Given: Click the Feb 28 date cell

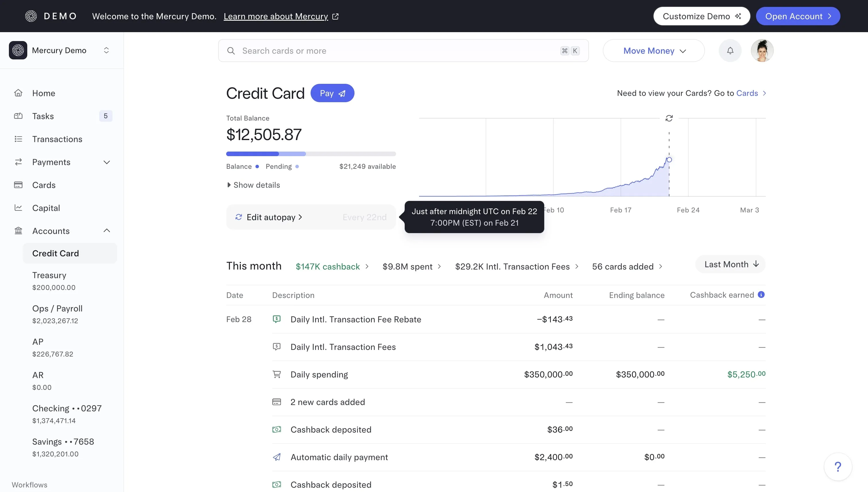Looking at the screenshot, I should click(x=239, y=319).
